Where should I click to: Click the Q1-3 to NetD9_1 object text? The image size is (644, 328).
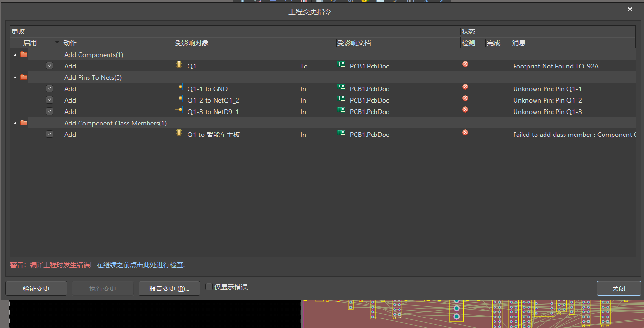tap(213, 112)
